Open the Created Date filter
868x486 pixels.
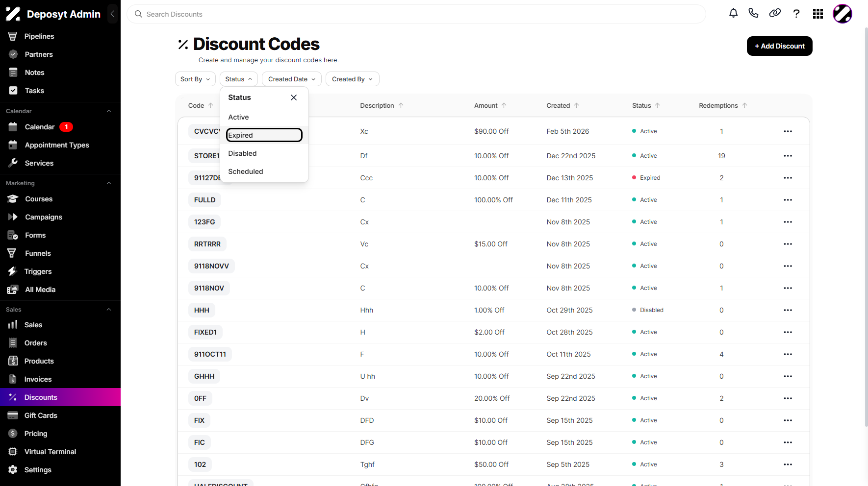point(292,79)
